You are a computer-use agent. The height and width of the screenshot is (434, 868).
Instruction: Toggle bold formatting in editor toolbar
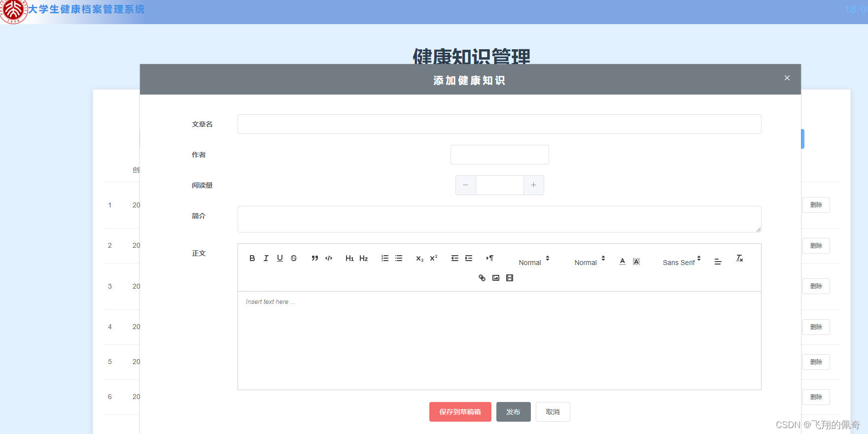(252, 258)
